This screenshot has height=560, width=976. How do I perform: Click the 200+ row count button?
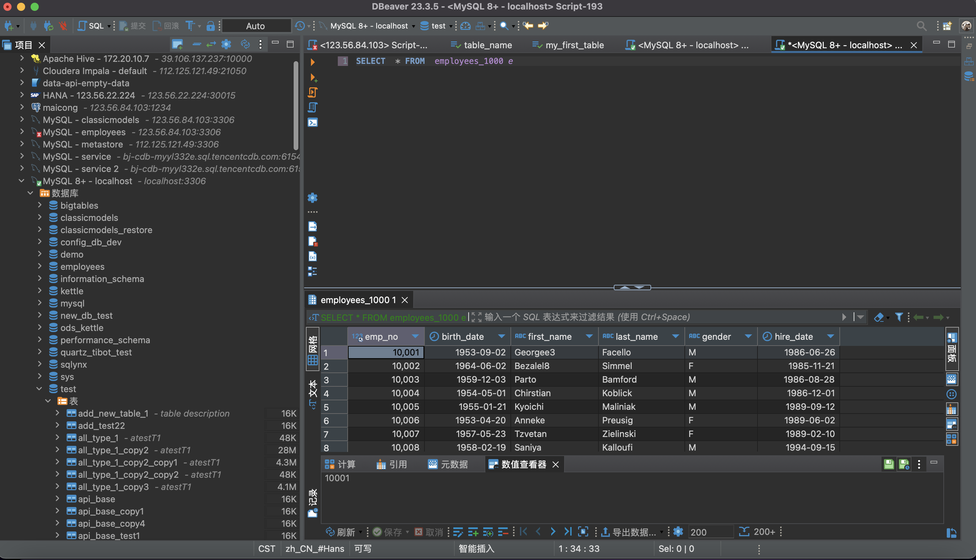click(x=757, y=532)
